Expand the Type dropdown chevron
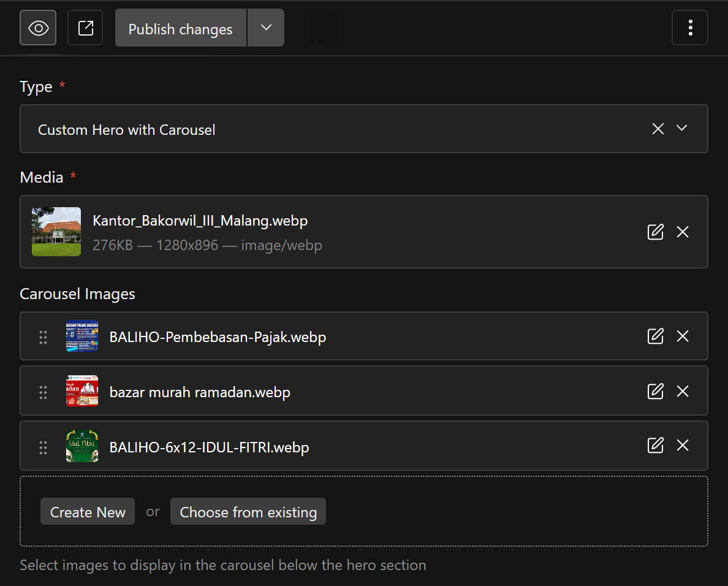The height and width of the screenshot is (586, 728). point(681,128)
